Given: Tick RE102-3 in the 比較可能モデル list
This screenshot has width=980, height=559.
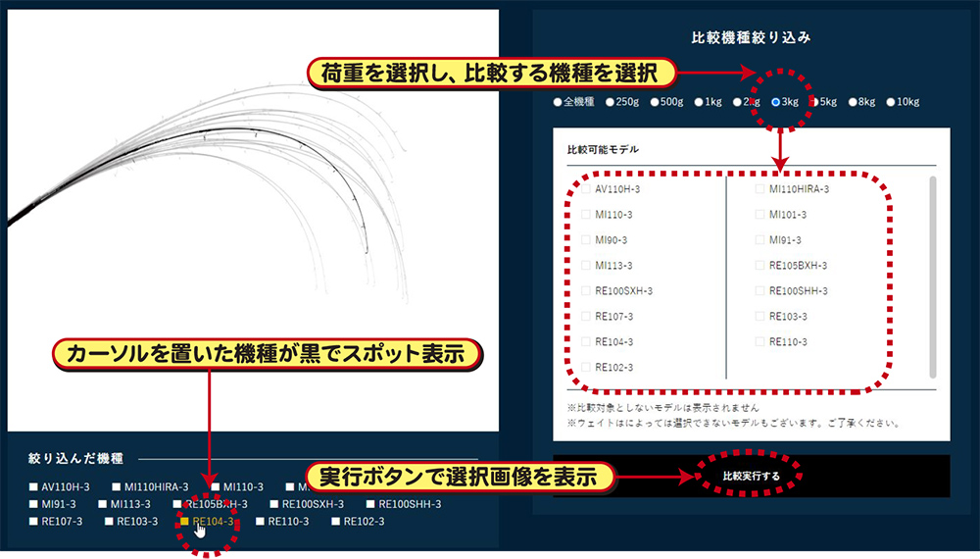Looking at the screenshot, I should click(x=586, y=368).
